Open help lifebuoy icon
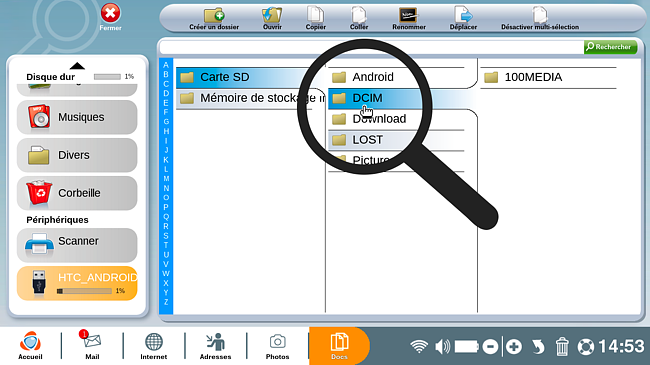Viewport: 650px width, 365px height. click(586, 347)
